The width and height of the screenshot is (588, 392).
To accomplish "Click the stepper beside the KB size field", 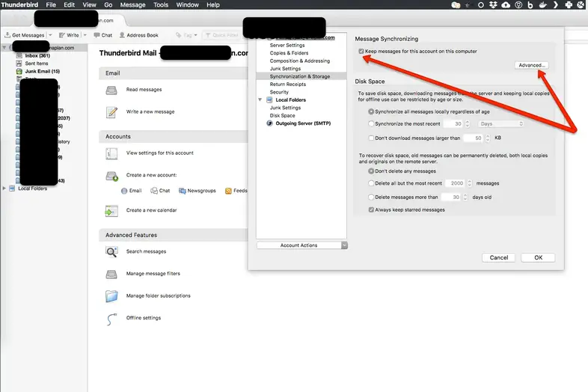I will [x=488, y=138].
